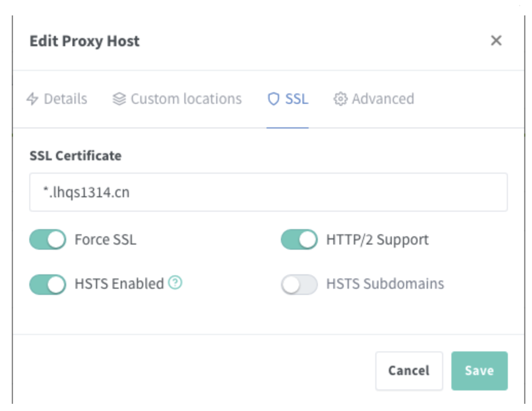Go to the Advanced tab label
This screenshot has width=532, height=411.
[x=383, y=99]
